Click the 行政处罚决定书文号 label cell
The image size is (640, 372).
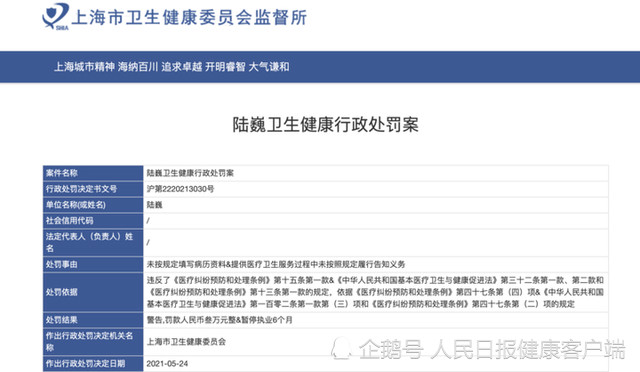[93, 189]
